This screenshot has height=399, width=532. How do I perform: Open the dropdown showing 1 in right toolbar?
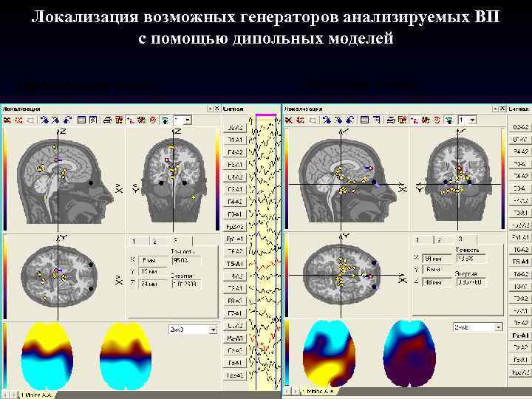coord(473,120)
